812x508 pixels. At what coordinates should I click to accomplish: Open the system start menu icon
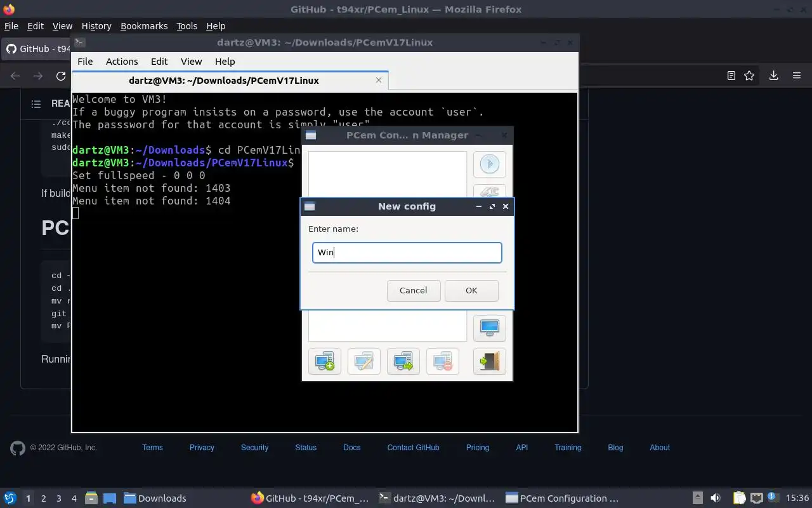pyautogui.click(x=10, y=498)
